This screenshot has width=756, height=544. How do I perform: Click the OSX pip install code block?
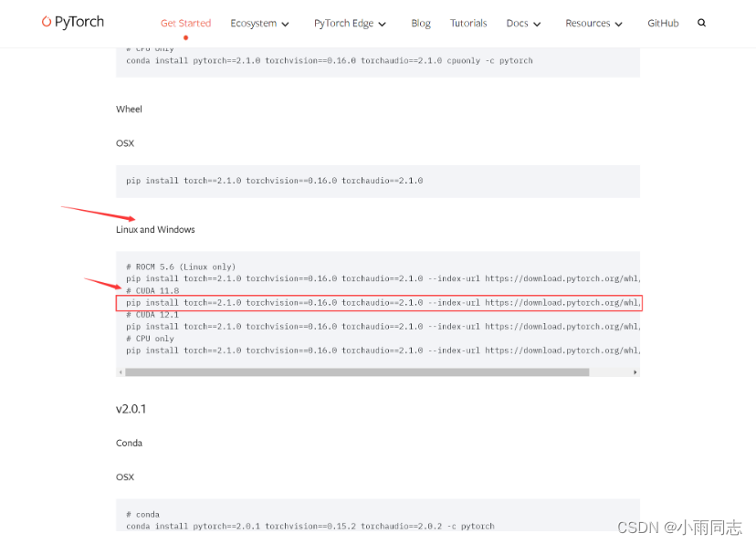tap(274, 180)
